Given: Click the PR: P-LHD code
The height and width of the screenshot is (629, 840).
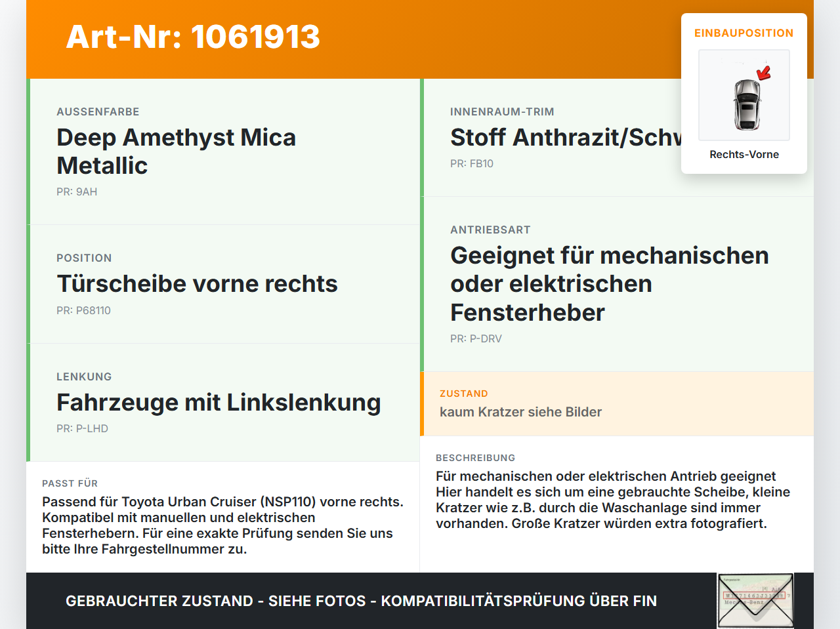Looking at the screenshot, I should click(x=82, y=428).
